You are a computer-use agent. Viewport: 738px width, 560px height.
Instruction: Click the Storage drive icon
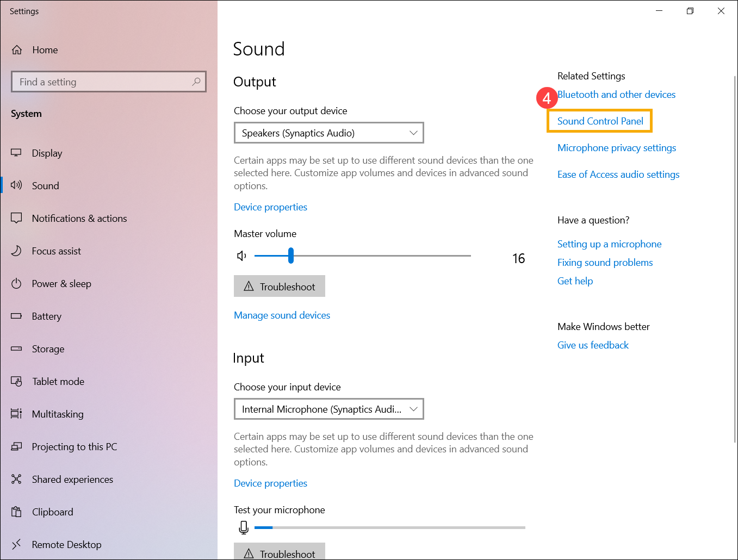pyautogui.click(x=16, y=349)
